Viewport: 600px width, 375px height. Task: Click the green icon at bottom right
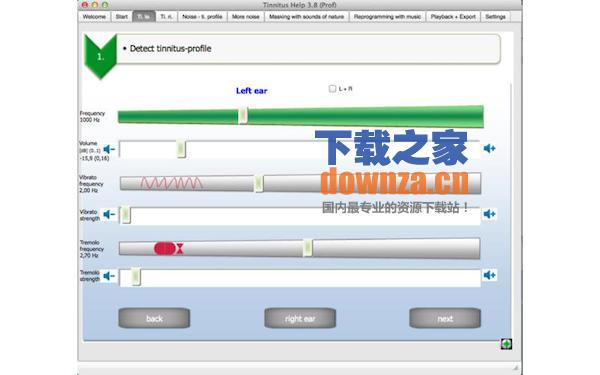pyautogui.click(x=506, y=344)
